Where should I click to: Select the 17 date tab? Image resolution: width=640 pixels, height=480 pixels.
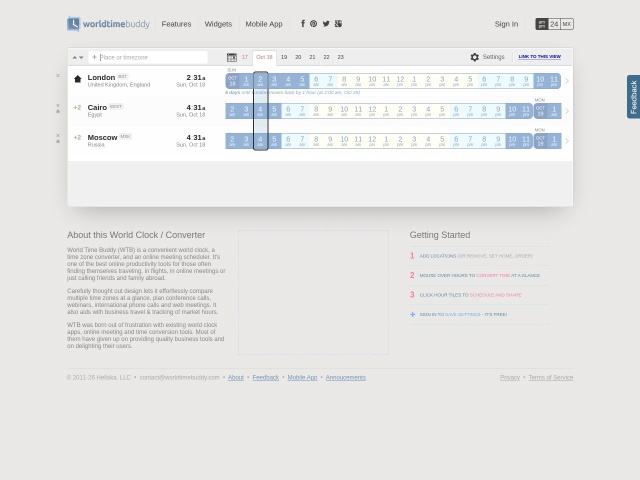(x=245, y=57)
